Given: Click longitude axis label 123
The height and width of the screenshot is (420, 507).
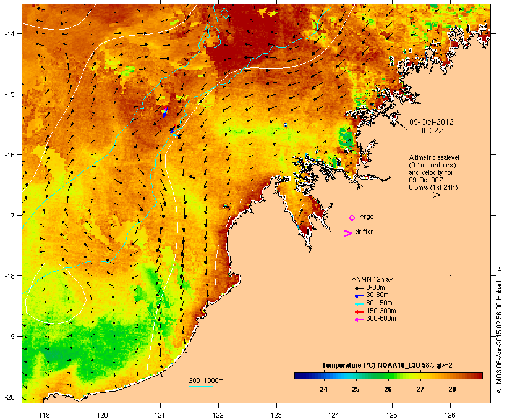Looking at the screenshot, I should point(276,415).
